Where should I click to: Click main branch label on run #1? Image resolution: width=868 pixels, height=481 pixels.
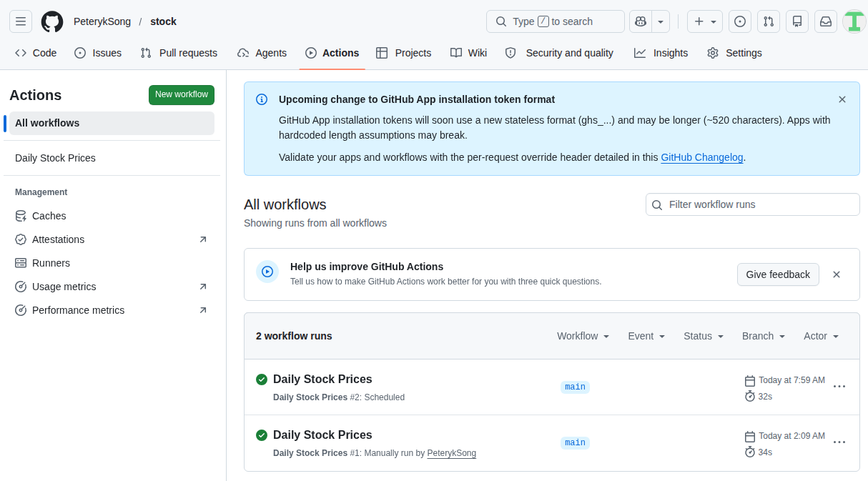click(x=575, y=442)
